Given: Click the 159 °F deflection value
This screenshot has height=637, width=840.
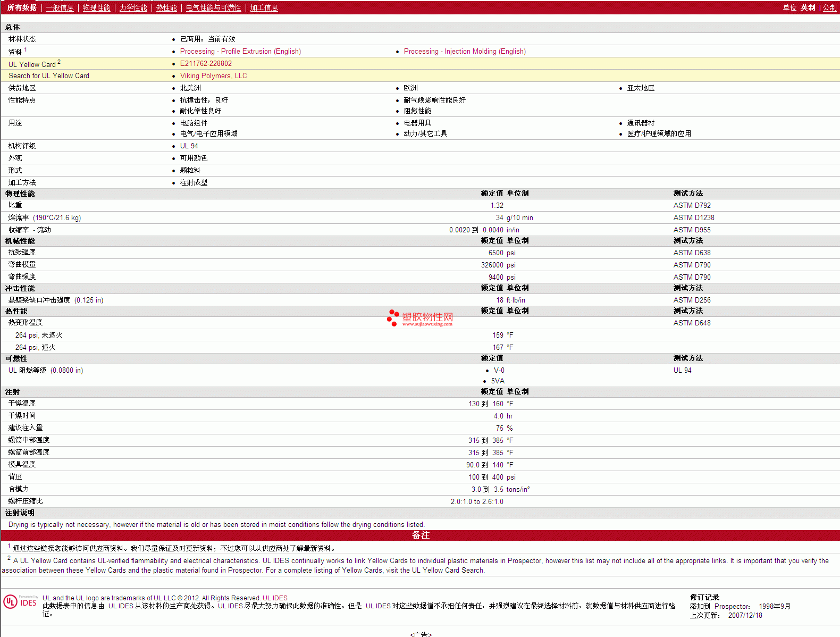Looking at the screenshot, I should coord(502,335).
